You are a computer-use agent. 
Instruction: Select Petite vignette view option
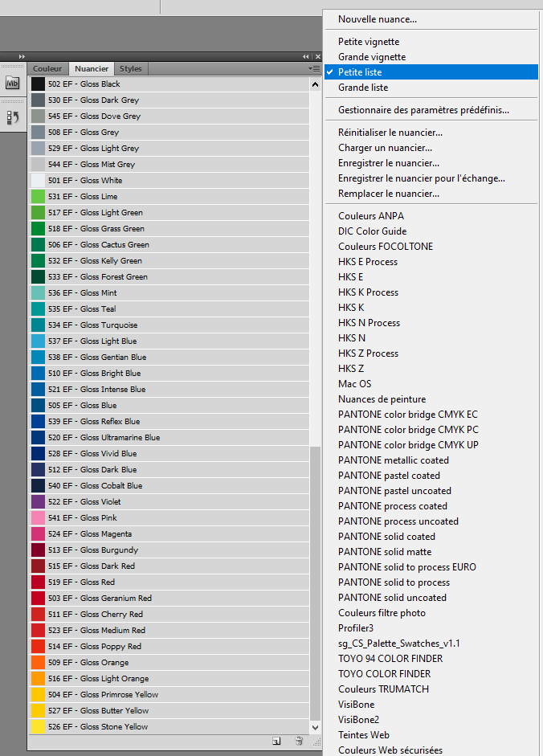pyautogui.click(x=369, y=42)
